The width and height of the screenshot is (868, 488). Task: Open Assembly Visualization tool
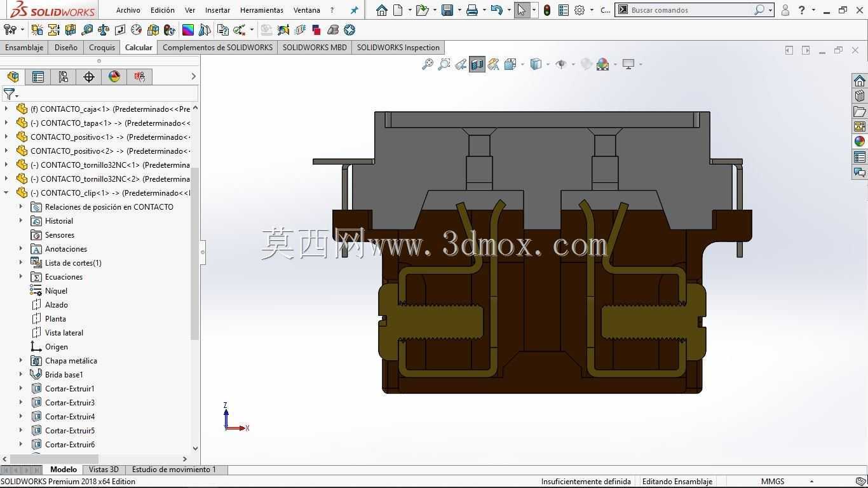coord(153,30)
